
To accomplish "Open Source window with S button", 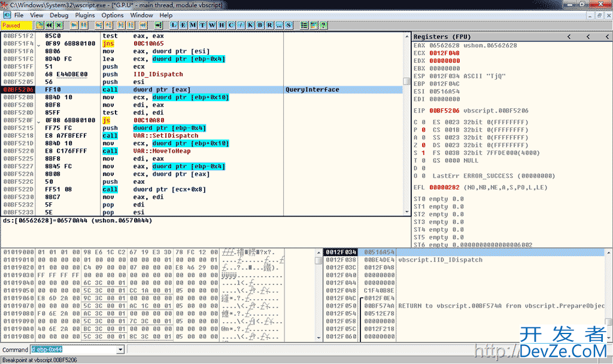I will 289,25.
